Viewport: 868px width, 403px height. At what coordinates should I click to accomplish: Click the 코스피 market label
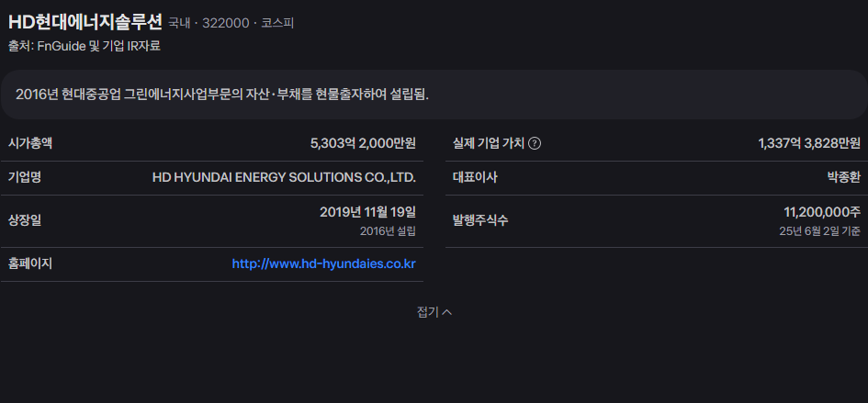click(277, 23)
